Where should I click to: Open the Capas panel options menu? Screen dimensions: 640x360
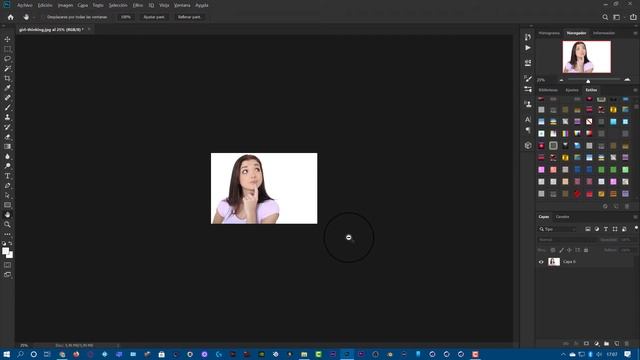[x=635, y=217]
